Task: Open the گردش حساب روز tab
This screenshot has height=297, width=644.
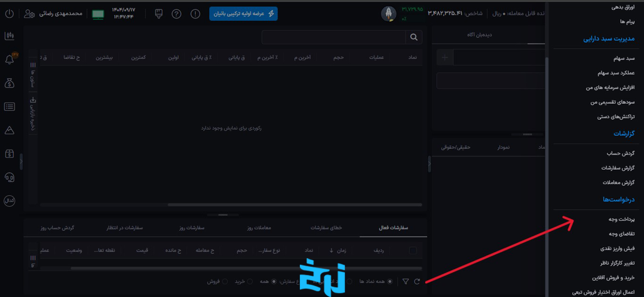Action: pyautogui.click(x=57, y=228)
